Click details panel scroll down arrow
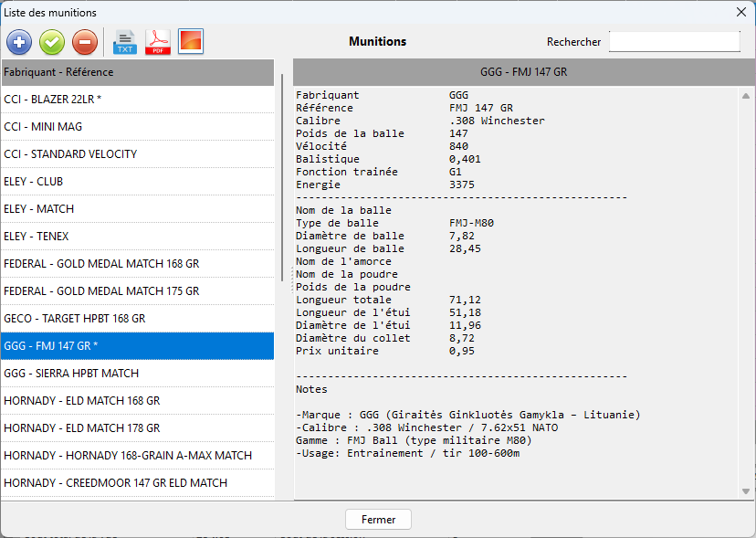 746,491
